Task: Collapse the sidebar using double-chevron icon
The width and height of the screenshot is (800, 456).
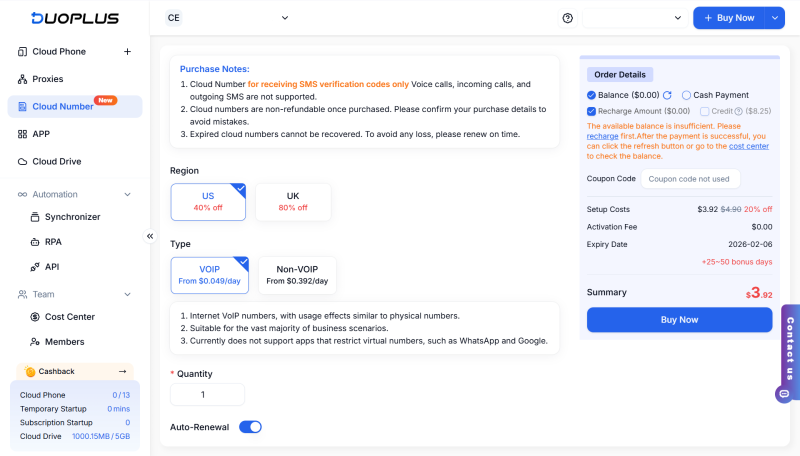Action: tap(150, 236)
